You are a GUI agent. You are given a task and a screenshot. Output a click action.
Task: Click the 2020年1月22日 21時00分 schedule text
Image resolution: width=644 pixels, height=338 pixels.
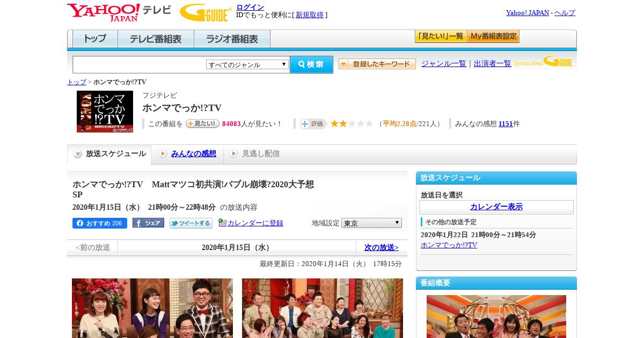(478, 235)
